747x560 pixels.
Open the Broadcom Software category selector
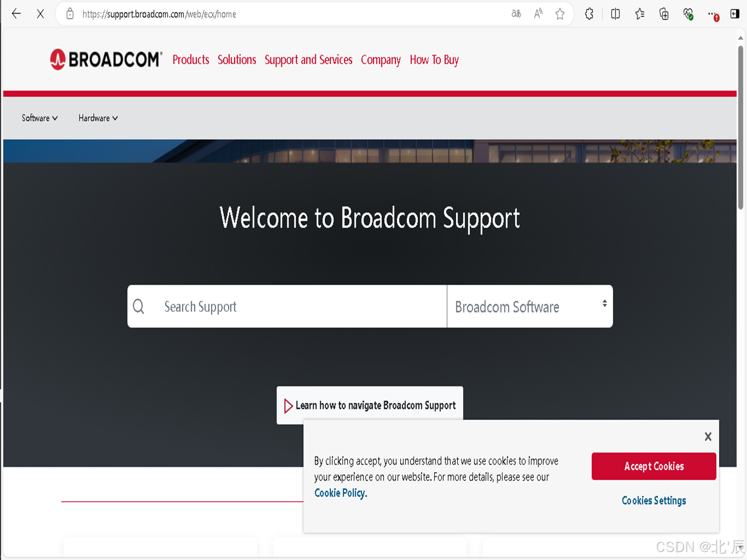530,306
